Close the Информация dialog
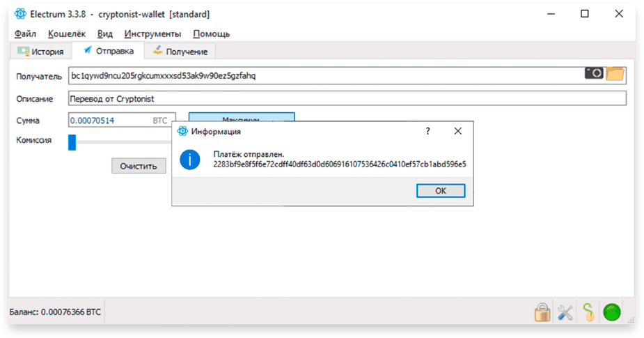 click(458, 131)
